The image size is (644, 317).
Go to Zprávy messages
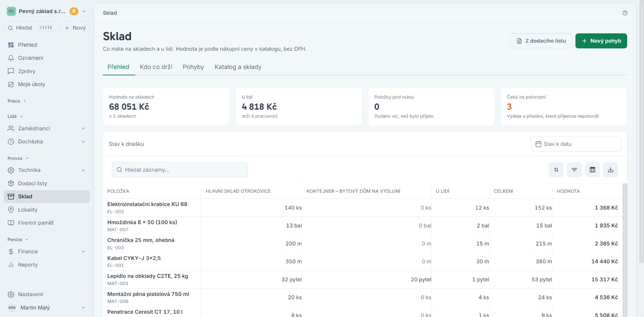coord(46,71)
